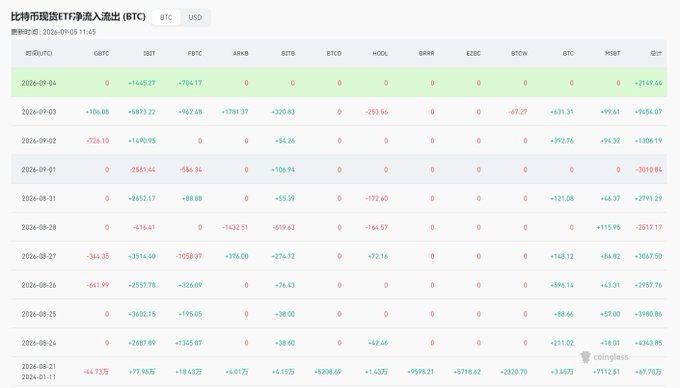Select the HODL column header
The height and width of the screenshot is (388, 680).
[x=380, y=53]
